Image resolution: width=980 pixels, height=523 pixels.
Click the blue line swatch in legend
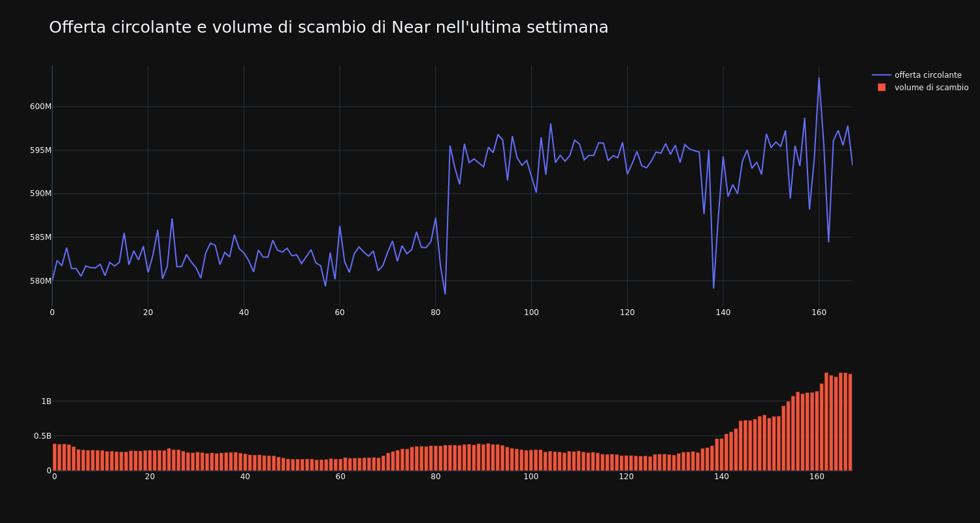point(881,75)
